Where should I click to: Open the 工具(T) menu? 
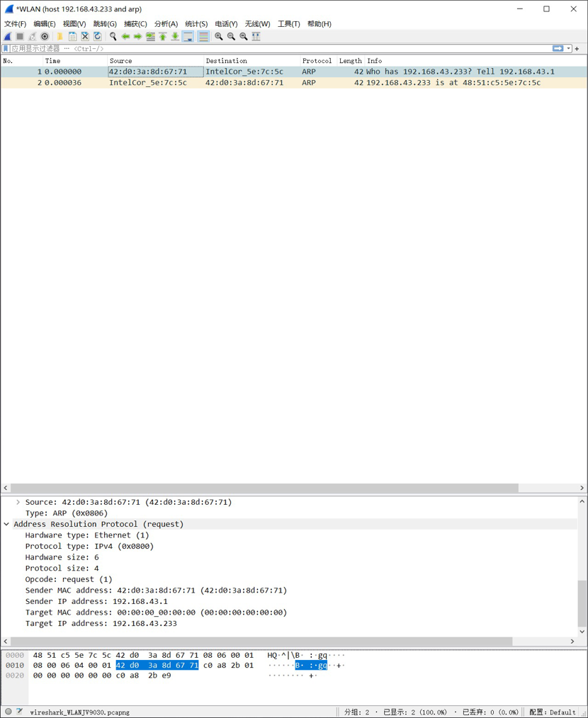click(289, 24)
